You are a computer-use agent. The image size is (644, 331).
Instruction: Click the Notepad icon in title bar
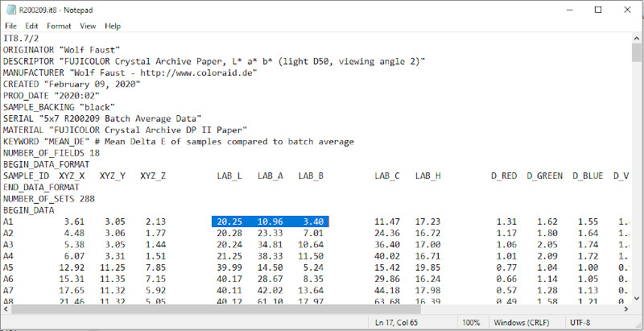click(10, 10)
